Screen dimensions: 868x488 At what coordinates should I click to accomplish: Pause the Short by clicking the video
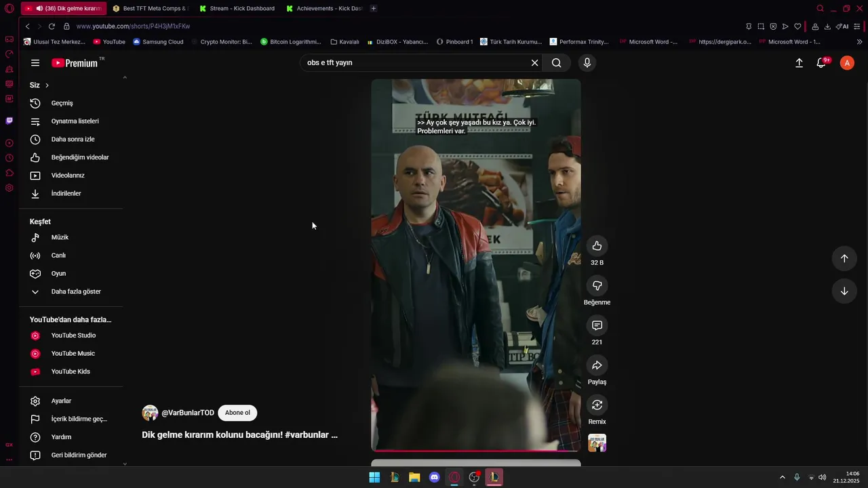[x=476, y=264]
